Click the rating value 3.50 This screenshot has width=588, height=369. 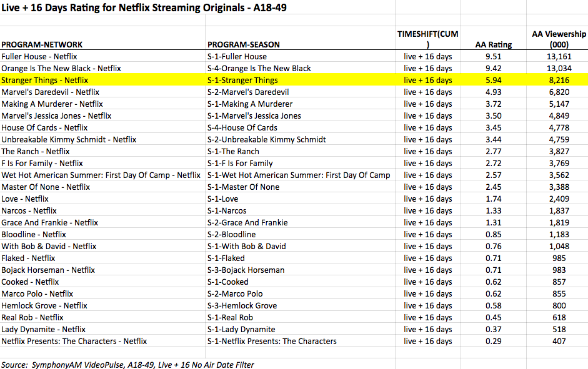tap(494, 116)
